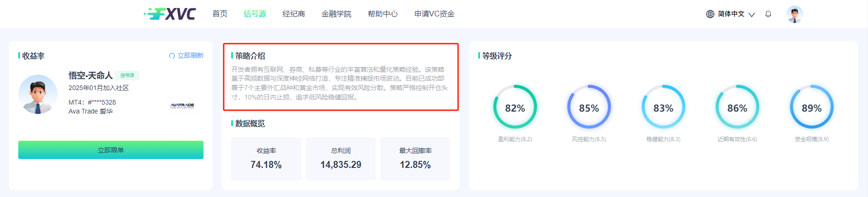Viewport: 868px width, 197px height.
Task: Click the globe language icon
Action: point(710,14)
